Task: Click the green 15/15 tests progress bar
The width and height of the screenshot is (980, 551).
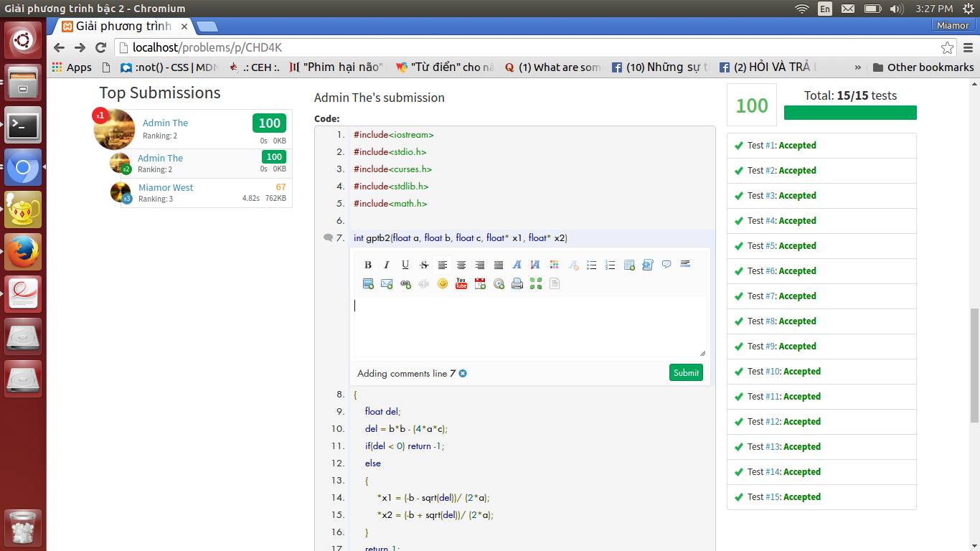Action: 850,113
